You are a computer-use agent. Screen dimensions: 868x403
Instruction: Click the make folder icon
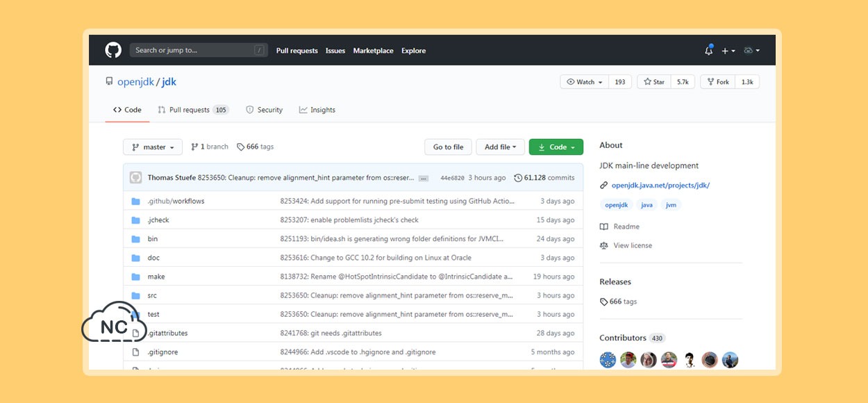(135, 277)
